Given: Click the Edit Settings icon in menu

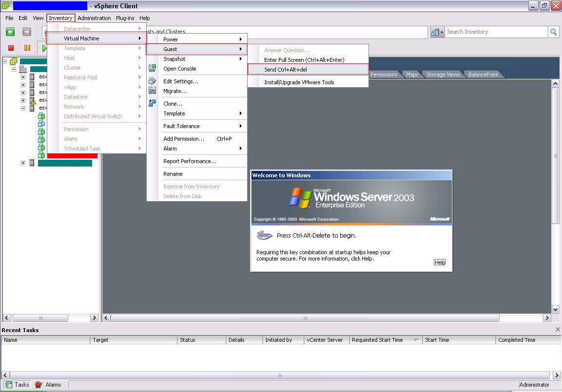Looking at the screenshot, I should pos(153,81).
